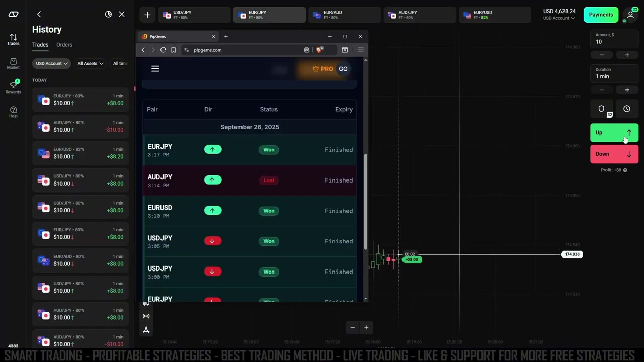Go back in PipGems browser
The width and height of the screenshot is (644, 362).
[x=143, y=50]
